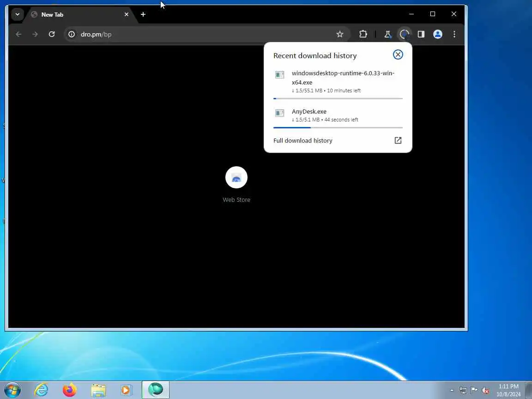The width and height of the screenshot is (532, 399).
Task: Click the AnyDesk.exe download progress bar
Action: click(x=338, y=127)
